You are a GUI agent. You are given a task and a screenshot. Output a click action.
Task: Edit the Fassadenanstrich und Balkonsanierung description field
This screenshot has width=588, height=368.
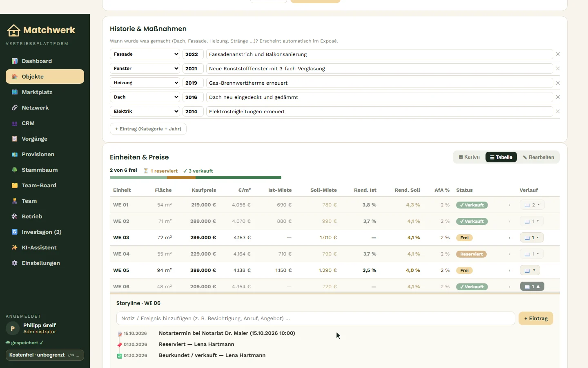coord(380,54)
